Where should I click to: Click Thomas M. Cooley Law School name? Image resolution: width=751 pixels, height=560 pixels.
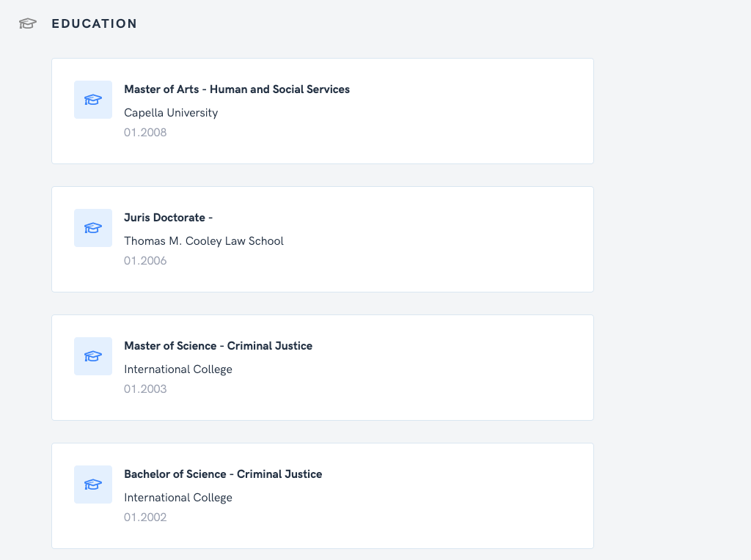click(x=203, y=241)
